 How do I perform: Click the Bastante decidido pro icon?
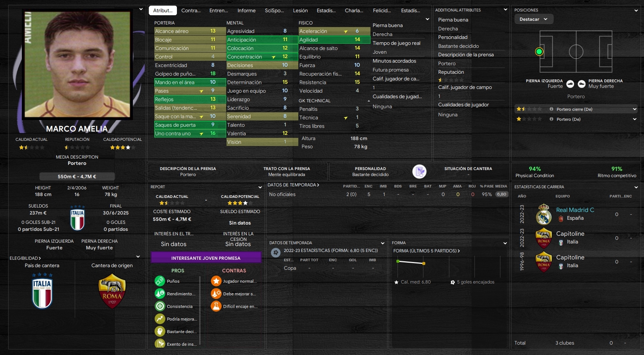[x=160, y=331]
